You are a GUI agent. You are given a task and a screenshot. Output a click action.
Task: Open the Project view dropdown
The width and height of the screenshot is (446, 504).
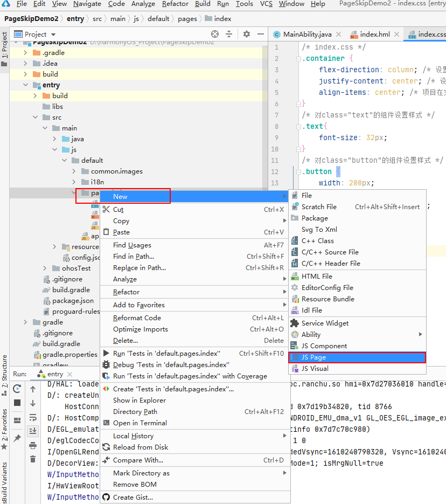pyautogui.click(x=53, y=34)
